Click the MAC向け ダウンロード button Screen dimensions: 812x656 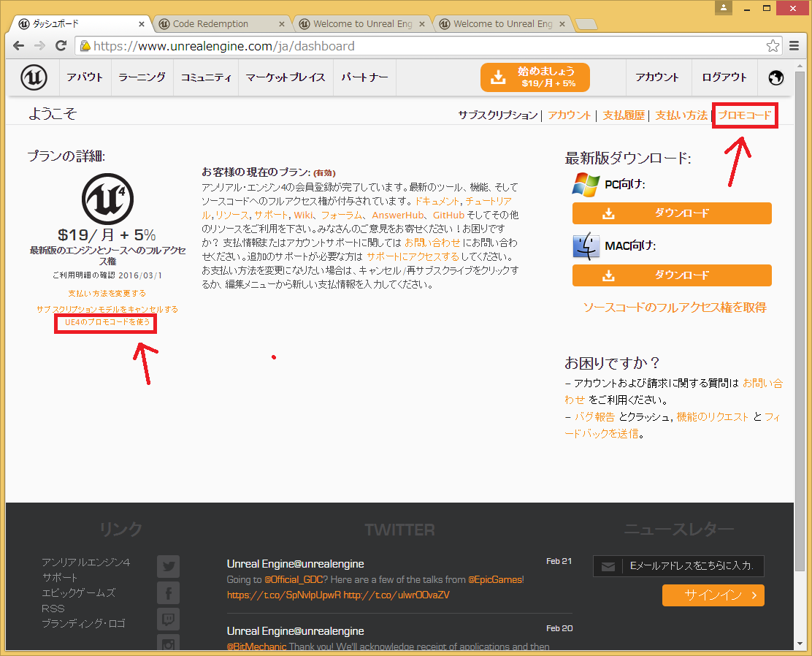[672, 275]
